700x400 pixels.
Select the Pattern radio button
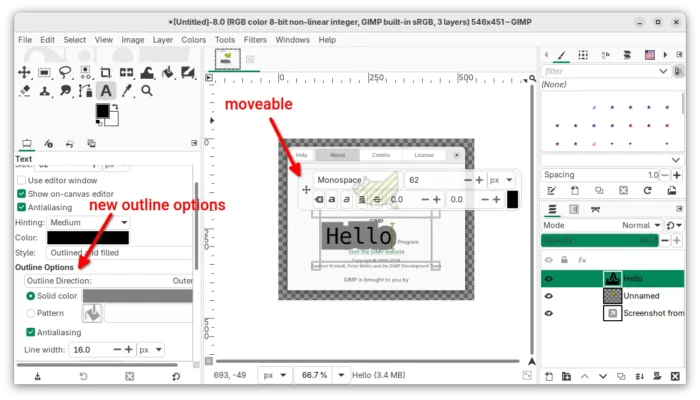click(31, 313)
